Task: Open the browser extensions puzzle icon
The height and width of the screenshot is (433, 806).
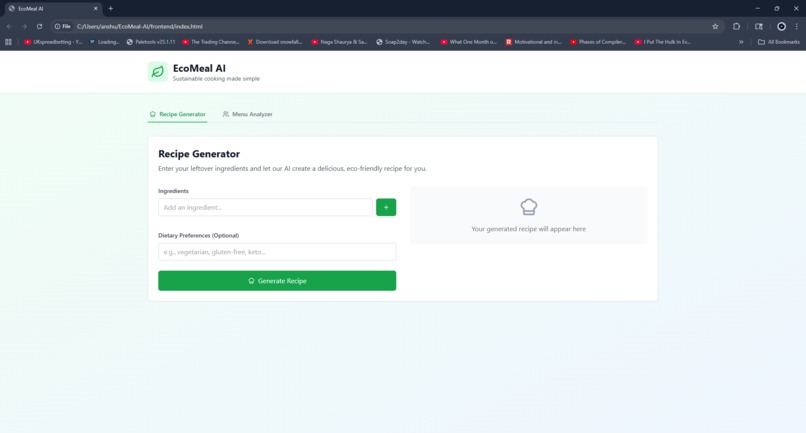Action: click(x=736, y=26)
